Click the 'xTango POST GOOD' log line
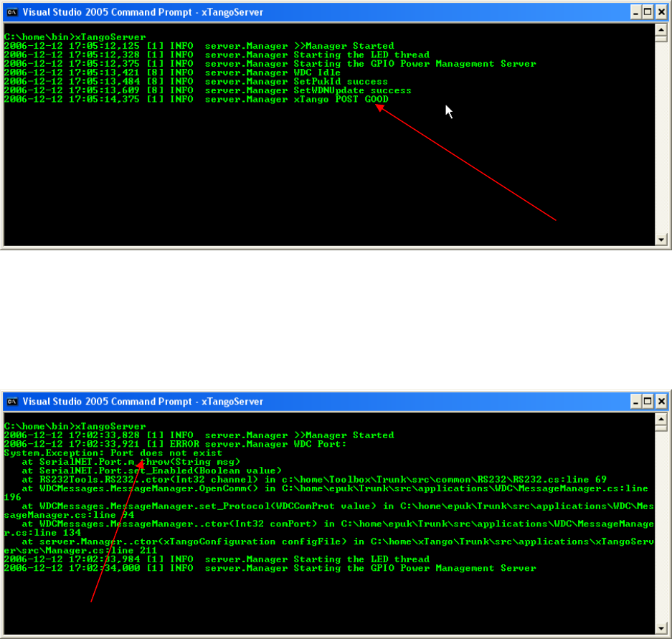The height and width of the screenshot is (639, 672). click(197, 100)
